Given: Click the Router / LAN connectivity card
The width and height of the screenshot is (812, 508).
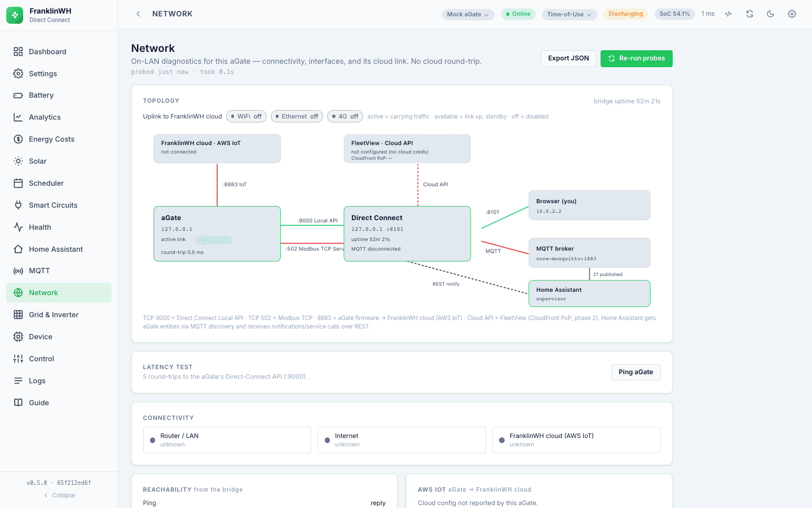Looking at the screenshot, I should 227,440.
